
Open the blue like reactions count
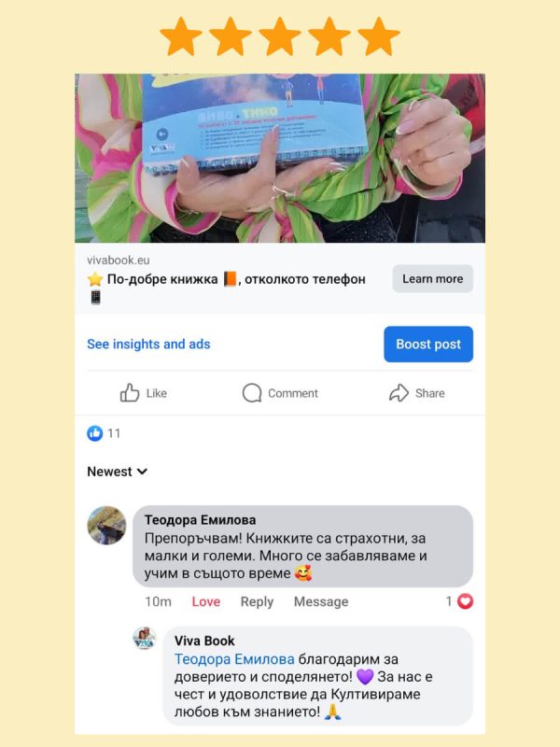tap(104, 433)
